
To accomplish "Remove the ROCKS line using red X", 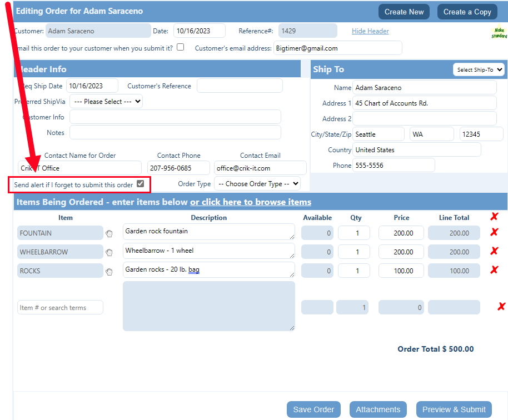I will click(x=494, y=270).
